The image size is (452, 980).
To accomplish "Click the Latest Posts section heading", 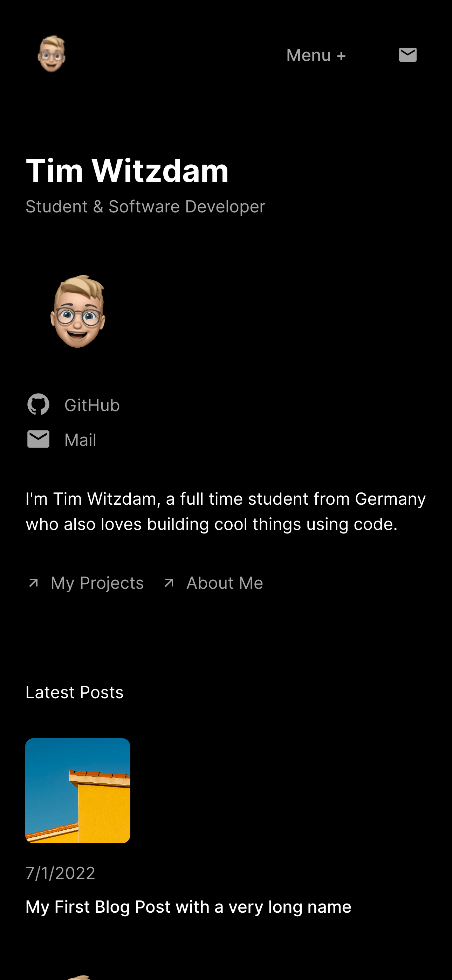I will [75, 692].
